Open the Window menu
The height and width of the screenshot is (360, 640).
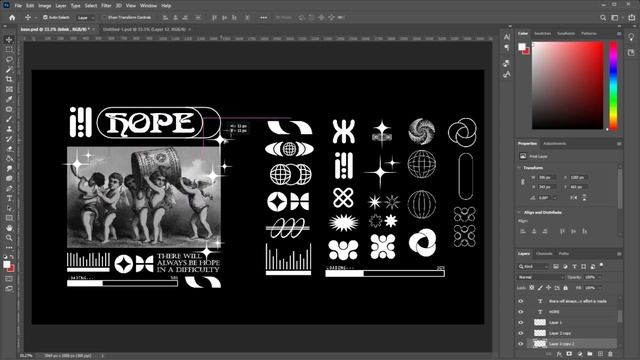click(x=148, y=6)
